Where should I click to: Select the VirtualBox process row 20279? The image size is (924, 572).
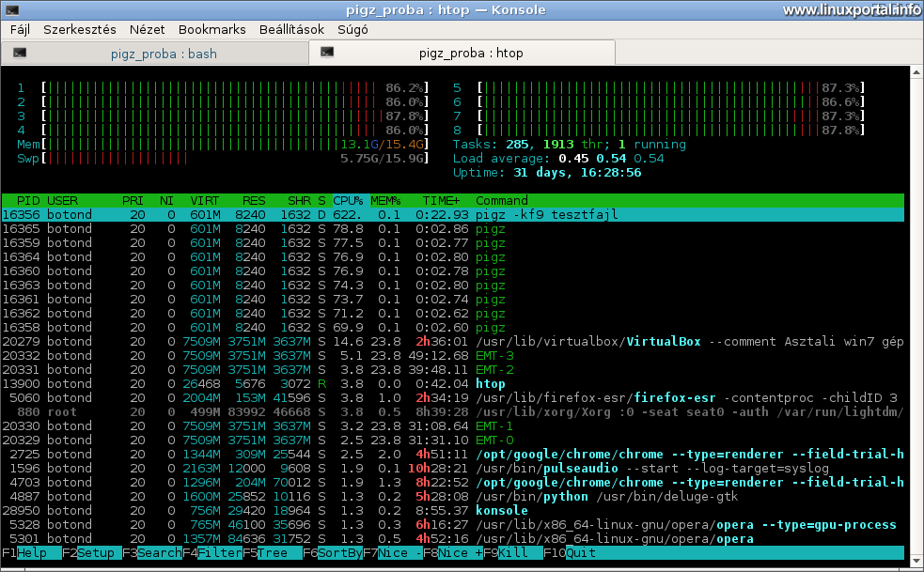point(452,342)
